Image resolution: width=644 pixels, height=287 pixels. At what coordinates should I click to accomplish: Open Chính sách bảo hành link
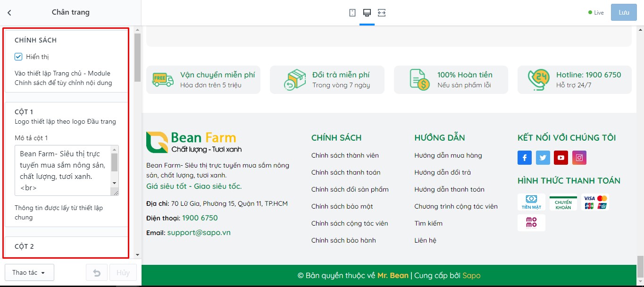point(343,240)
